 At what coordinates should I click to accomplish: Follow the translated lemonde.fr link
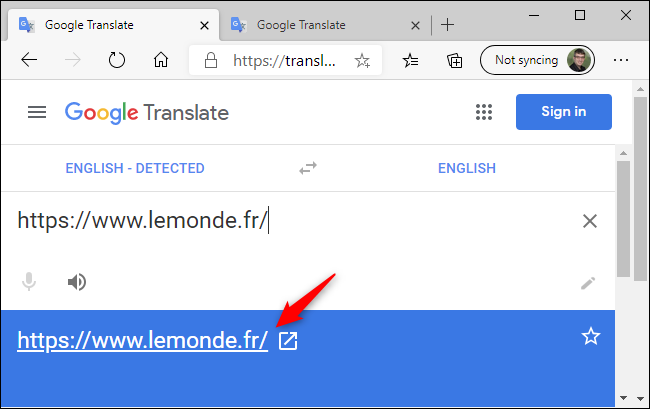[x=142, y=341]
